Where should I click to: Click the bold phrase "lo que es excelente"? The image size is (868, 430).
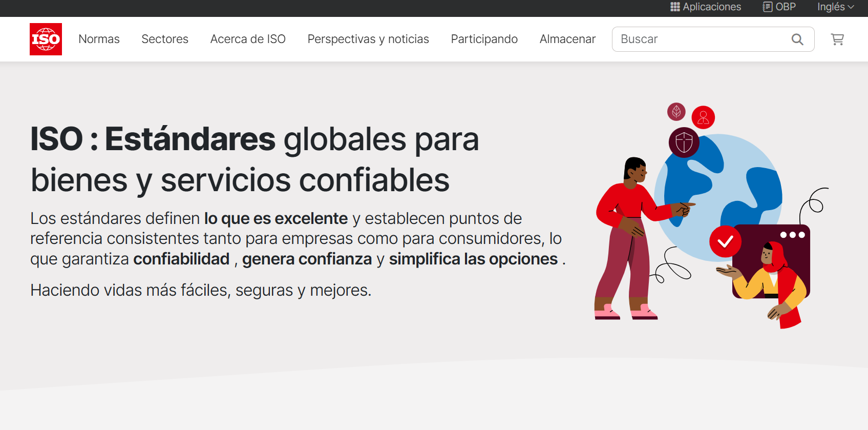click(276, 218)
